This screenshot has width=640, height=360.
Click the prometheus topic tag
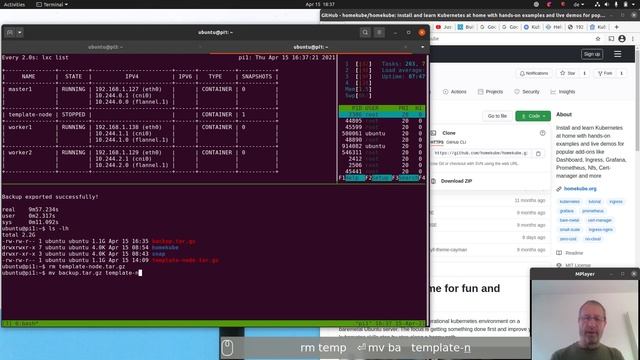click(593, 211)
